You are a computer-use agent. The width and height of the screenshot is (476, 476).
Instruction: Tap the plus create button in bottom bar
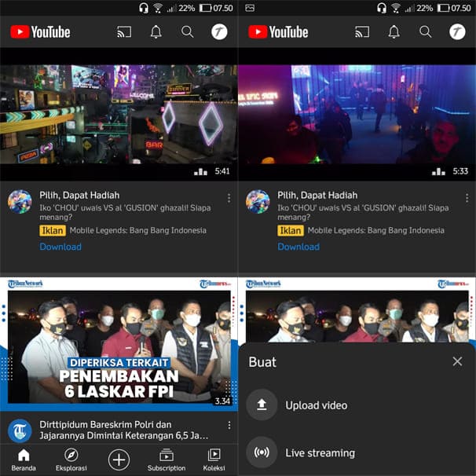(119, 460)
